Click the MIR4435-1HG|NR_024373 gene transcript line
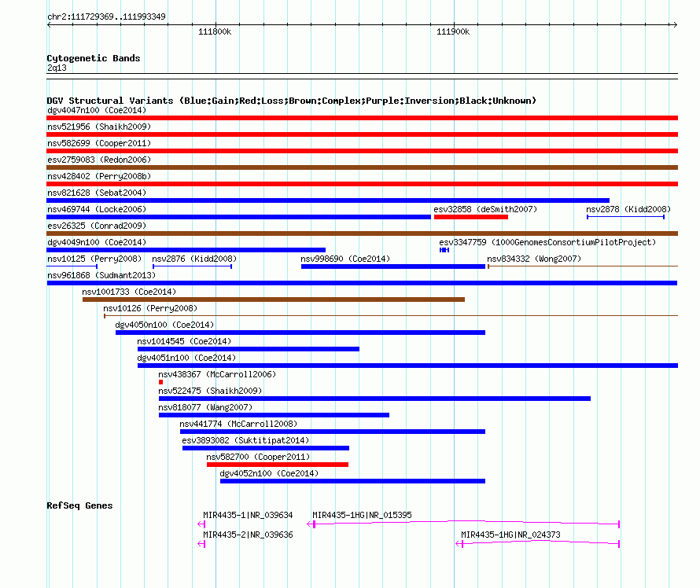 pos(537,543)
